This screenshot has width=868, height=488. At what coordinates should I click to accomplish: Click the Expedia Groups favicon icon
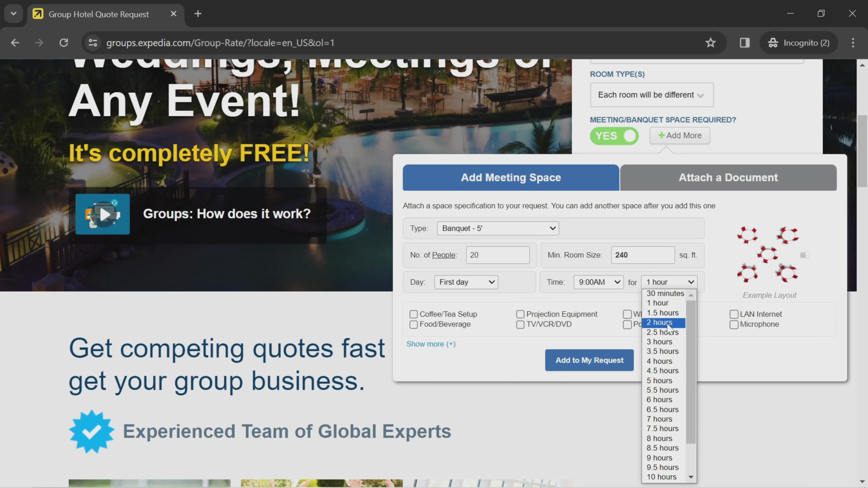(x=38, y=13)
